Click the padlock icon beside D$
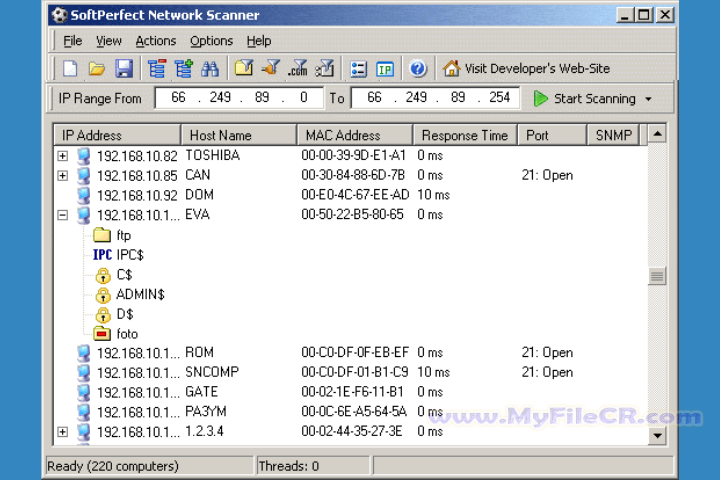 tap(103, 315)
